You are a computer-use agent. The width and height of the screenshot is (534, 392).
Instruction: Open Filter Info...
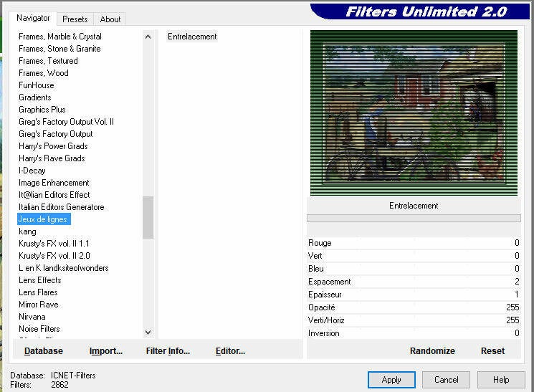168,351
